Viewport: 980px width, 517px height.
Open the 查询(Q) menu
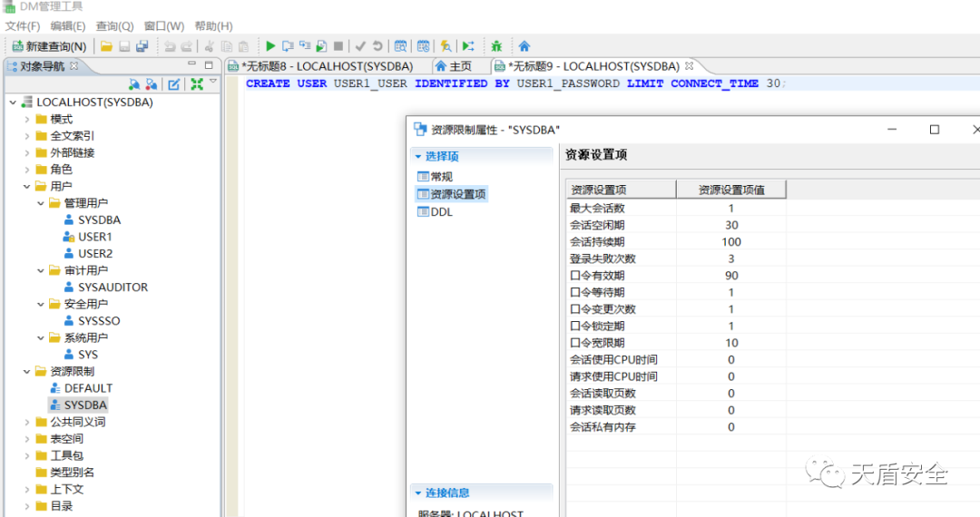pos(114,26)
